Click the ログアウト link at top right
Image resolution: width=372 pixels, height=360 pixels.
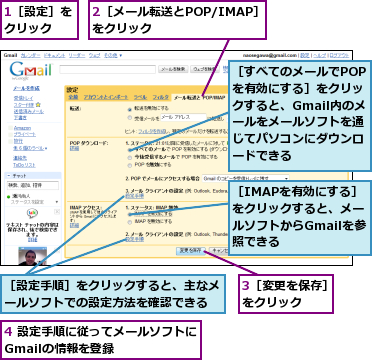339,55
